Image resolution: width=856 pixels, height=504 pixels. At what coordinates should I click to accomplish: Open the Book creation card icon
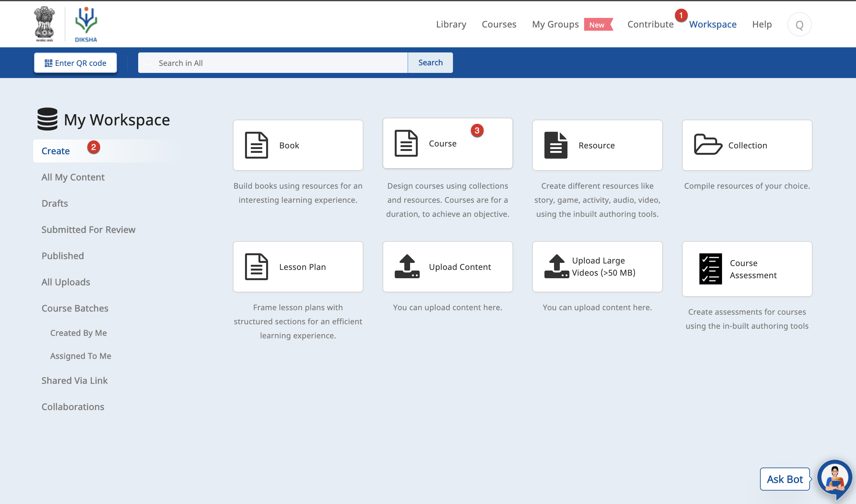[256, 145]
